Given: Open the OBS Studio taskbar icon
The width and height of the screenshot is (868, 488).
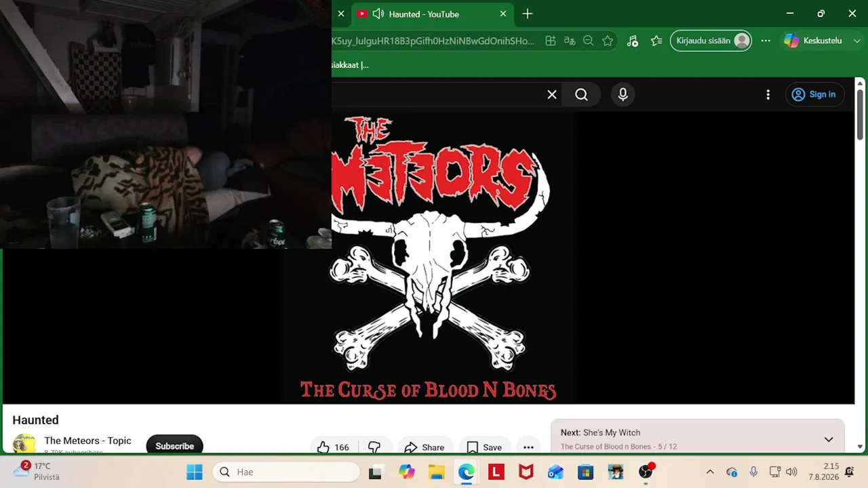Looking at the screenshot, I should click(x=646, y=472).
